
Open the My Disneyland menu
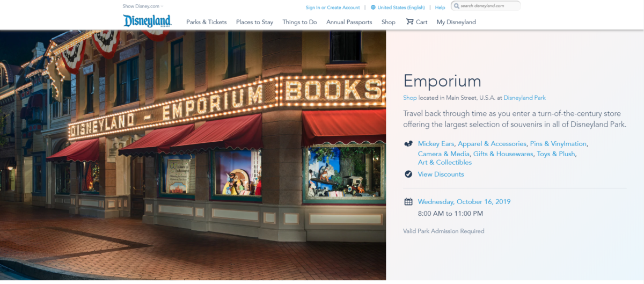[456, 22]
